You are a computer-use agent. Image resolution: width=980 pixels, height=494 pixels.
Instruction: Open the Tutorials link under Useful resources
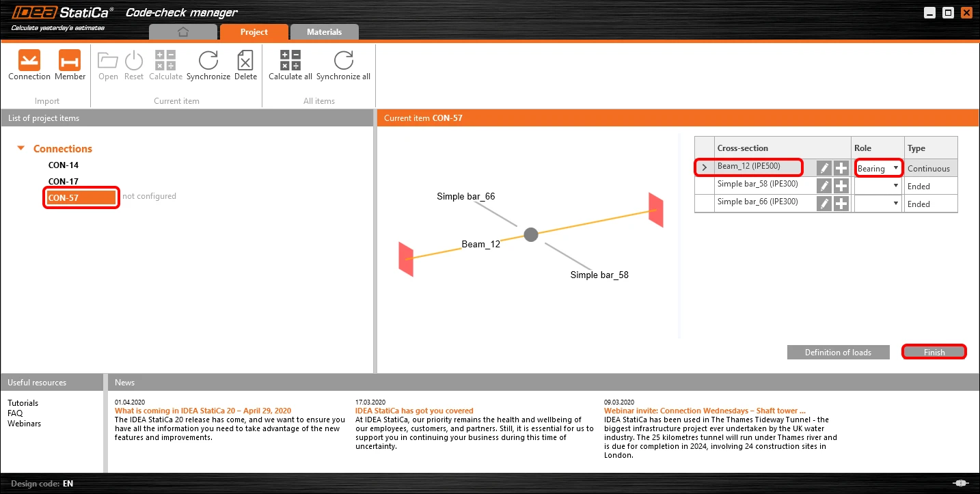coord(23,403)
